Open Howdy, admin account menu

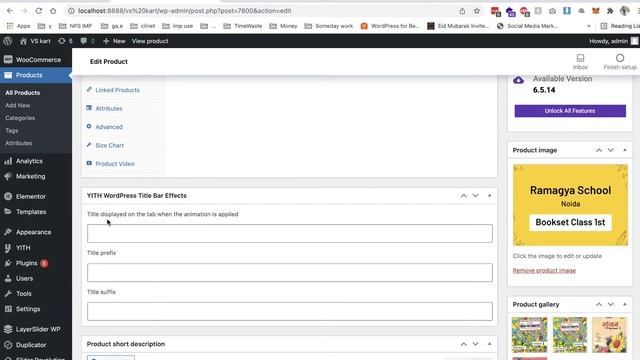point(613,41)
